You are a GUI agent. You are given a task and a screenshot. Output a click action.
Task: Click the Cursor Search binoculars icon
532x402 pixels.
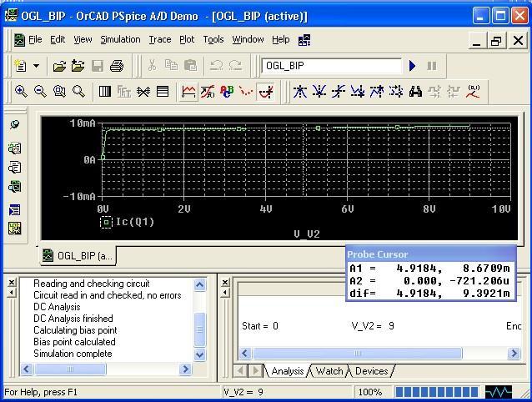point(415,92)
